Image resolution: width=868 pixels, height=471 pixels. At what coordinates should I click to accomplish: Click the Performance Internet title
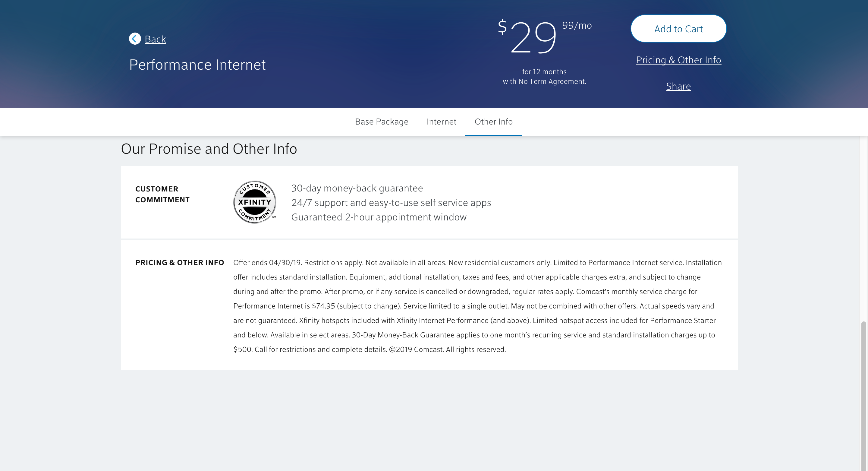click(197, 65)
